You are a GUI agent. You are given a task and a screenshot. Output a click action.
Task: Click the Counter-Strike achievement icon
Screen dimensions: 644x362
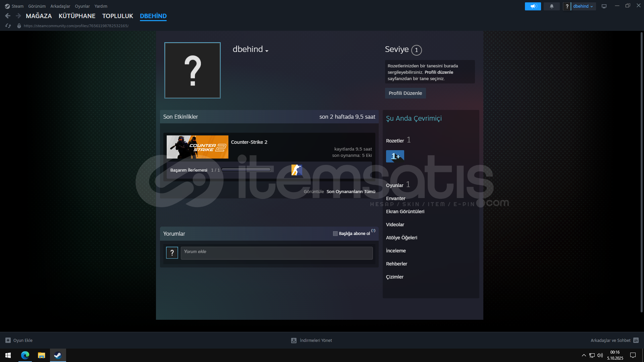[x=297, y=170]
